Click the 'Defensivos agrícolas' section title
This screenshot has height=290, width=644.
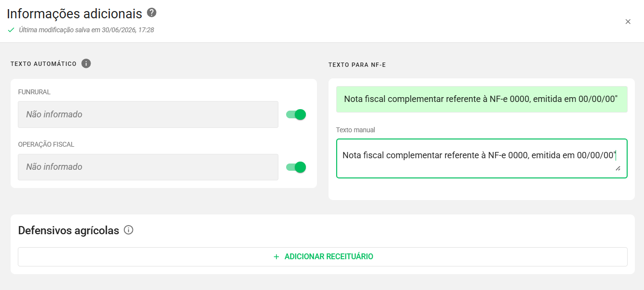pyautogui.click(x=68, y=230)
